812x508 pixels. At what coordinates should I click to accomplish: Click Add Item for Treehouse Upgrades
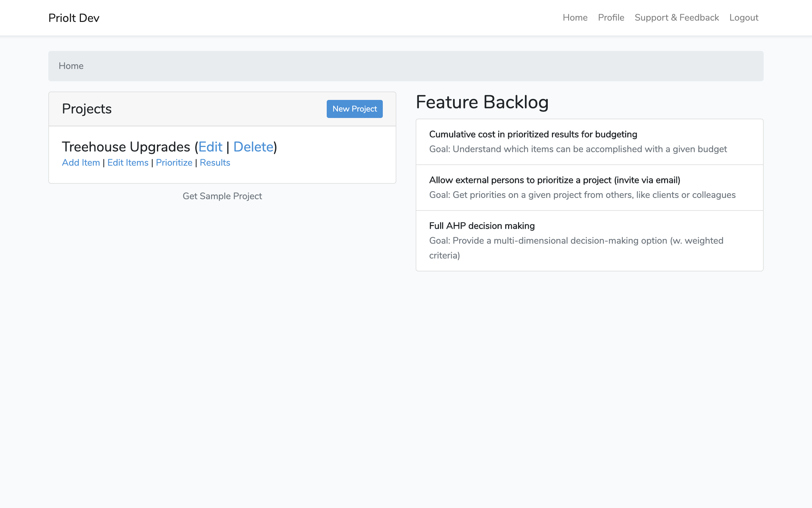(81, 162)
